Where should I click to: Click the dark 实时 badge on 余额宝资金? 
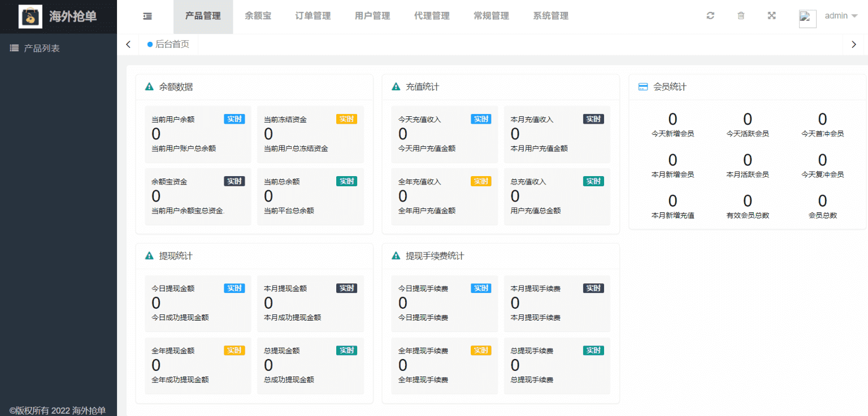(235, 181)
